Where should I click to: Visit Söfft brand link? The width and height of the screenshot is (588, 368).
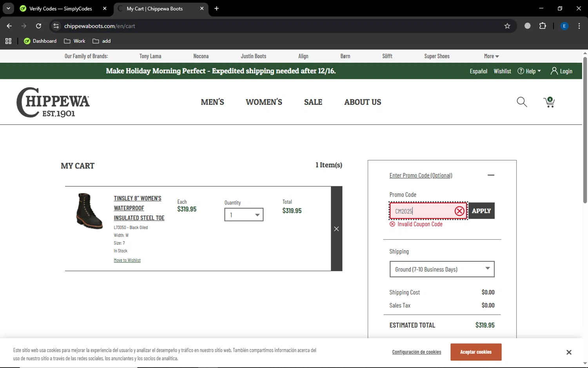(387, 56)
